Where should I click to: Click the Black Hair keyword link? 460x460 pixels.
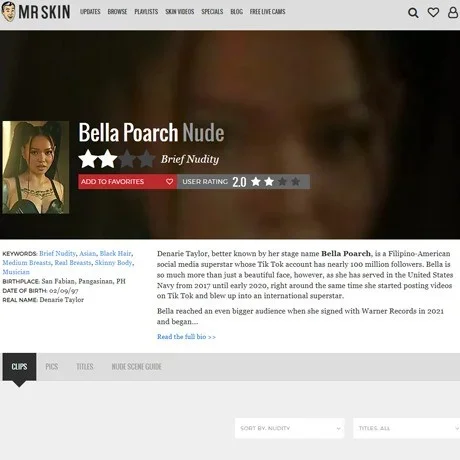pyautogui.click(x=115, y=253)
